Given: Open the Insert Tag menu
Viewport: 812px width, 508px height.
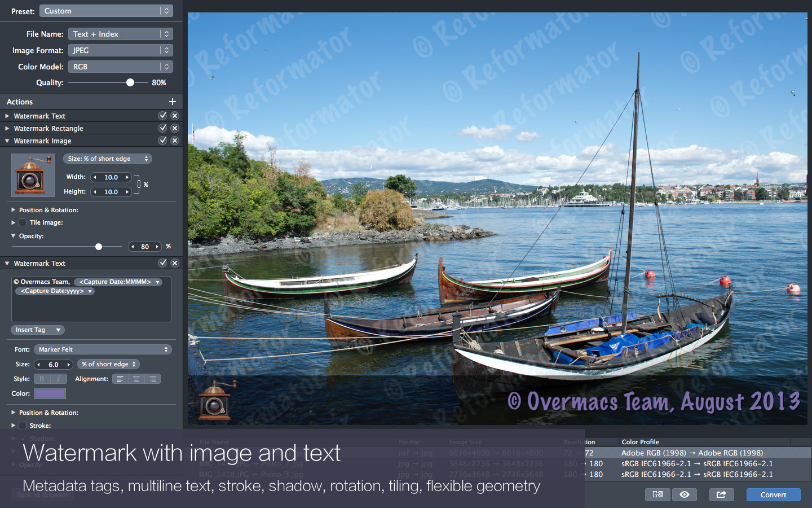Looking at the screenshot, I should 38,330.
